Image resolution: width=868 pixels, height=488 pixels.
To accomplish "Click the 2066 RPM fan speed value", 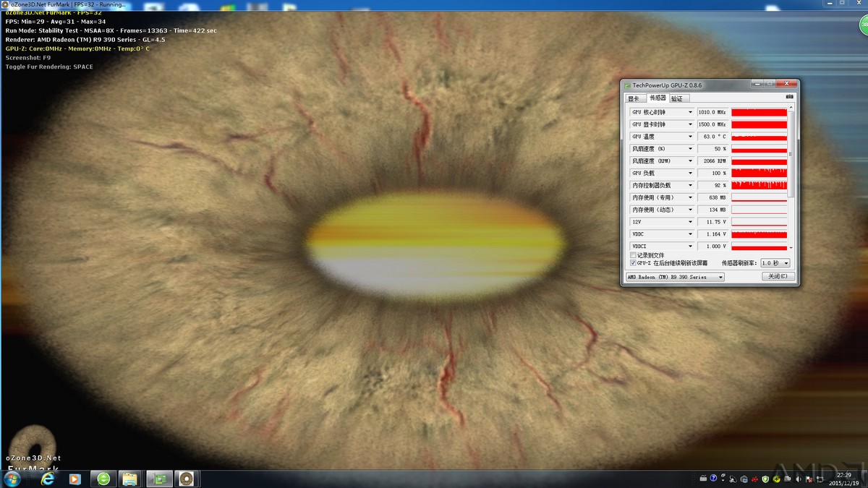I will click(x=713, y=161).
